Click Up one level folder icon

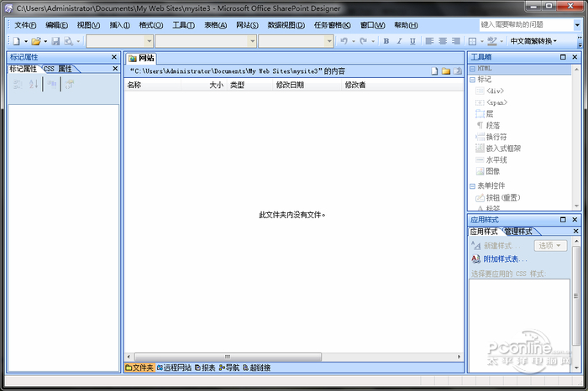[x=457, y=71]
